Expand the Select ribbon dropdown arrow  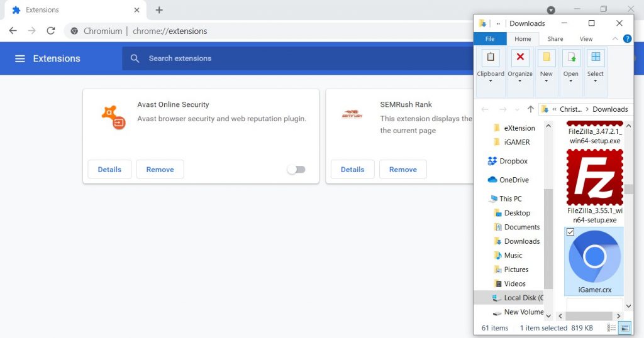(x=596, y=81)
